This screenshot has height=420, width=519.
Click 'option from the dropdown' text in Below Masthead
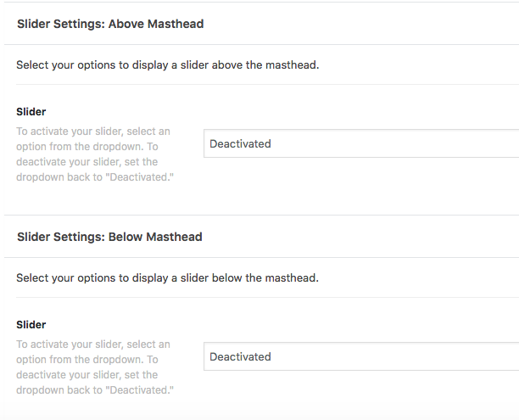(80, 360)
